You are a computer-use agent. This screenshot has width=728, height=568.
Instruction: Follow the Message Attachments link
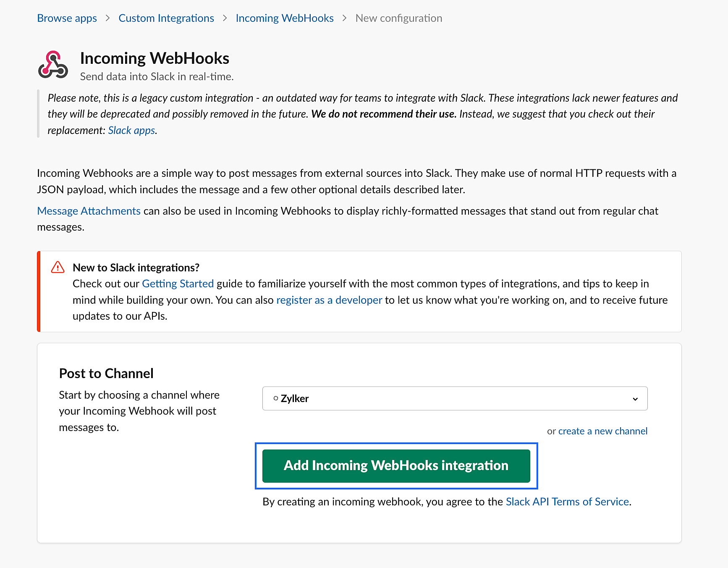tap(88, 210)
